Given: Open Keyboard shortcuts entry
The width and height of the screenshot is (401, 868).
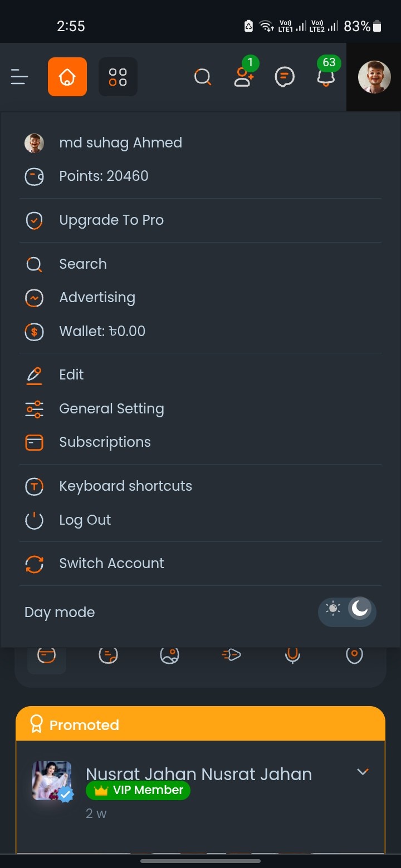Looking at the screenshot, I should tap(125, 486).
